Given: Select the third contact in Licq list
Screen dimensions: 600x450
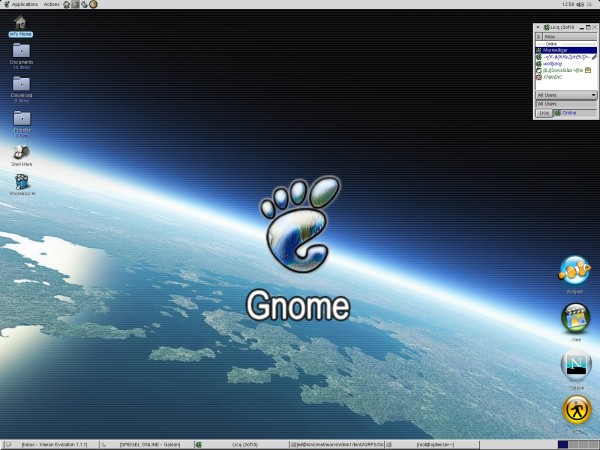Looking at the screenshot, I should (566, 64).
